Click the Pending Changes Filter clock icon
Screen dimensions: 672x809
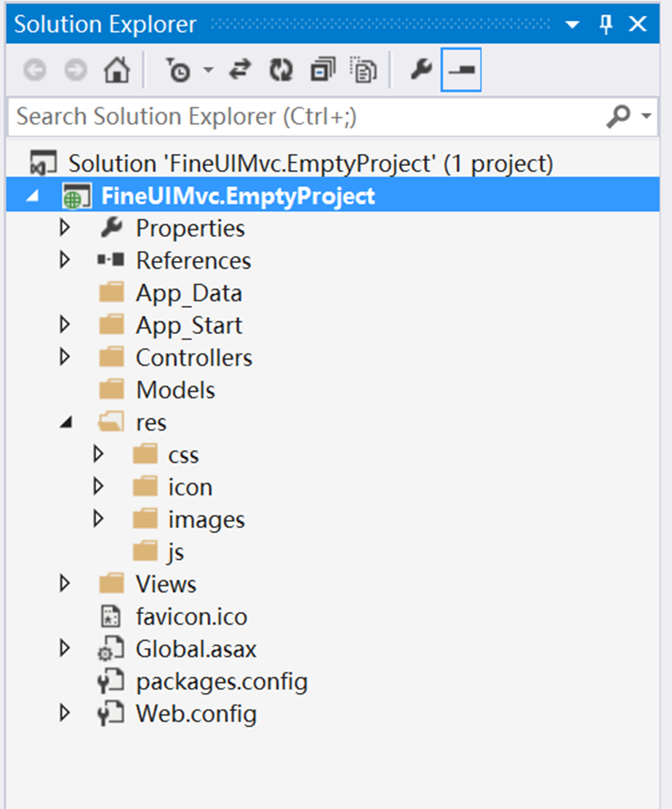(178, 71)
